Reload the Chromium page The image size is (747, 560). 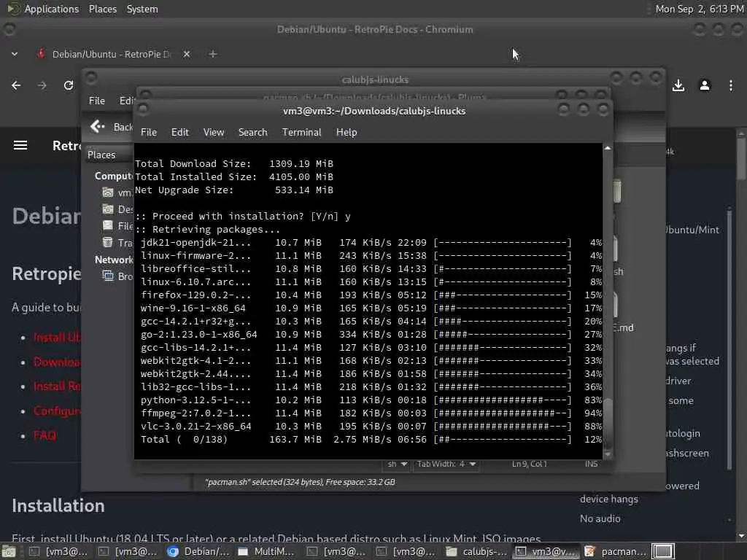(x=69, y=85)
